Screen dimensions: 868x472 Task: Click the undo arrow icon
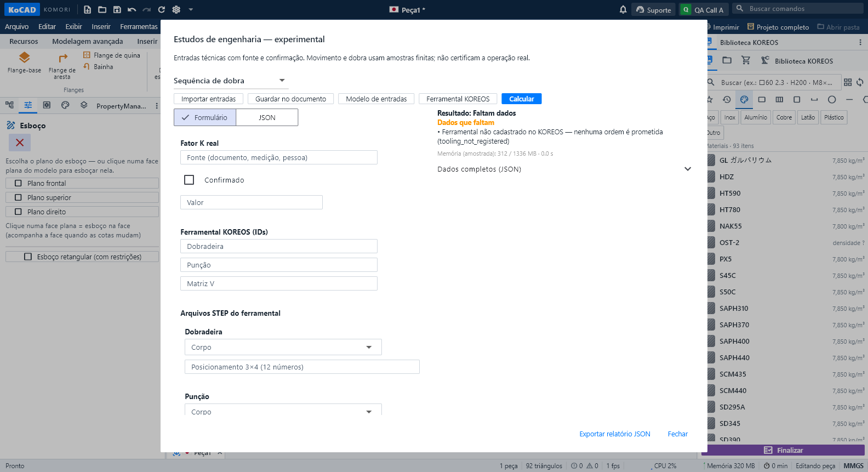132,9
